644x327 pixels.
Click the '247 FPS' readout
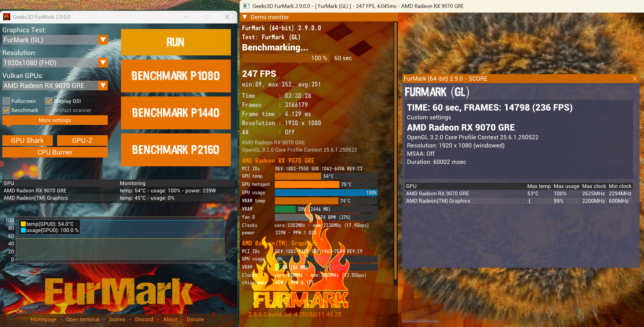(x=259, y=74)
